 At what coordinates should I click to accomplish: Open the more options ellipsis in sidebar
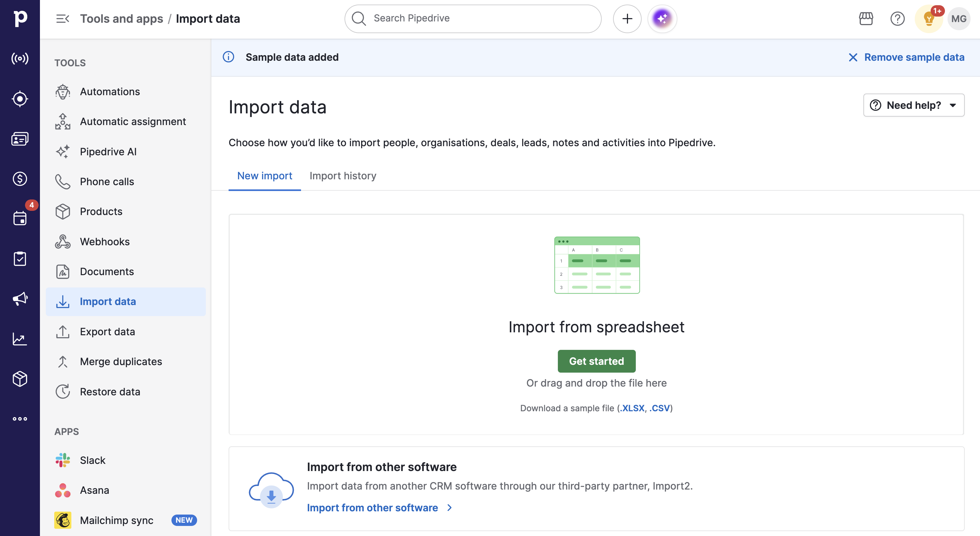[20, 419]
